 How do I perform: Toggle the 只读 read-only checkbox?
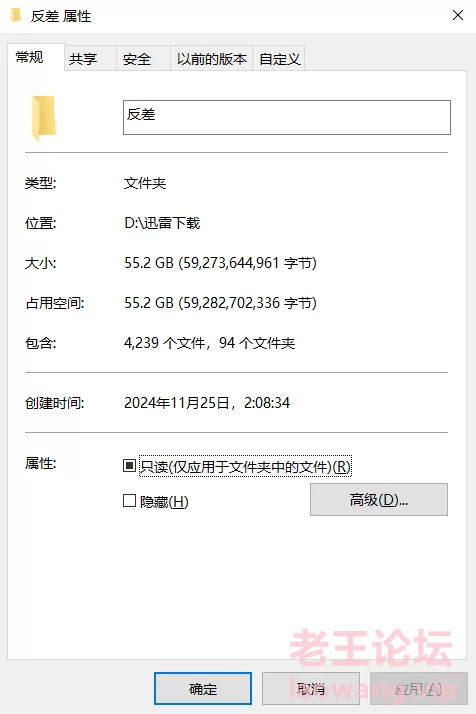click(x=129, y=465)
